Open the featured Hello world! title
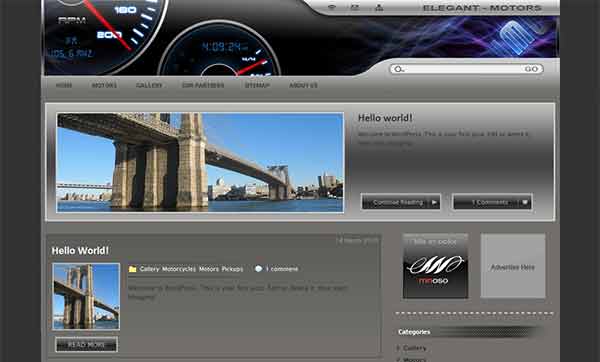The image size is (600, 362). click(385, 118)
